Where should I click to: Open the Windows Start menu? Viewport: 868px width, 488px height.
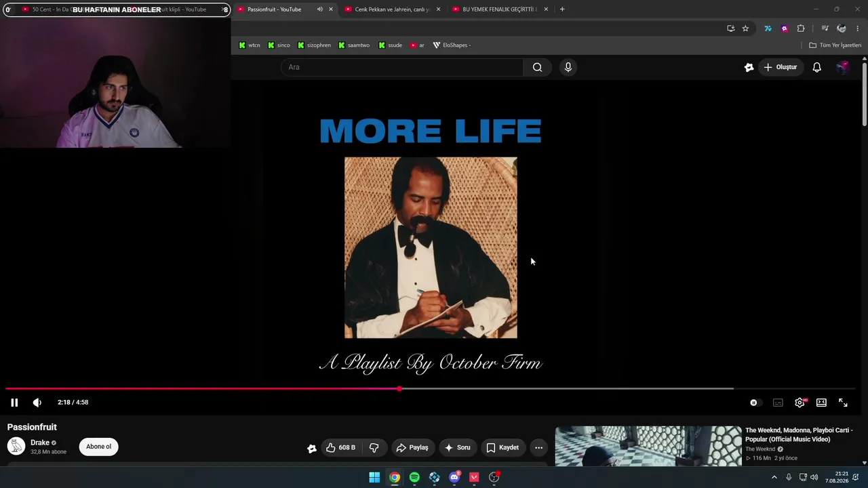pos(374,477)
